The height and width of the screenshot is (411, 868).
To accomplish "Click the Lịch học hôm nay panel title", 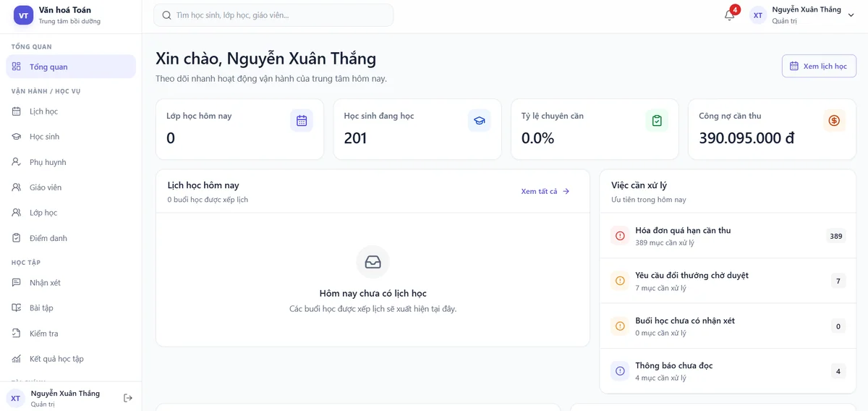I will (x=203, y=185).
